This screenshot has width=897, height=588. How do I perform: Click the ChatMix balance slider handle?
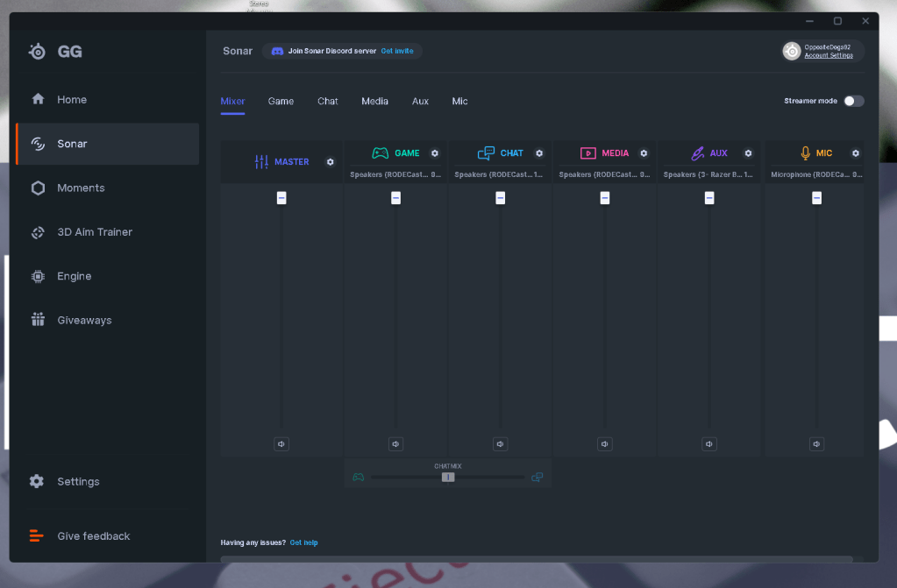coord(448,477)
